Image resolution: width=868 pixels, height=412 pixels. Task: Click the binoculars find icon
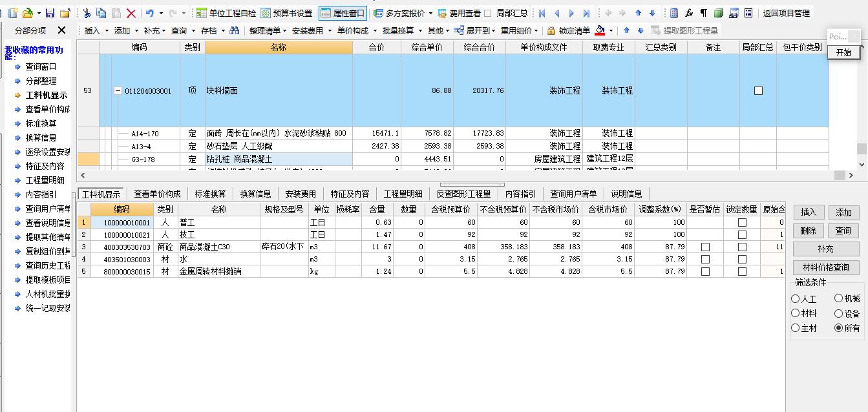coord(234,30)
